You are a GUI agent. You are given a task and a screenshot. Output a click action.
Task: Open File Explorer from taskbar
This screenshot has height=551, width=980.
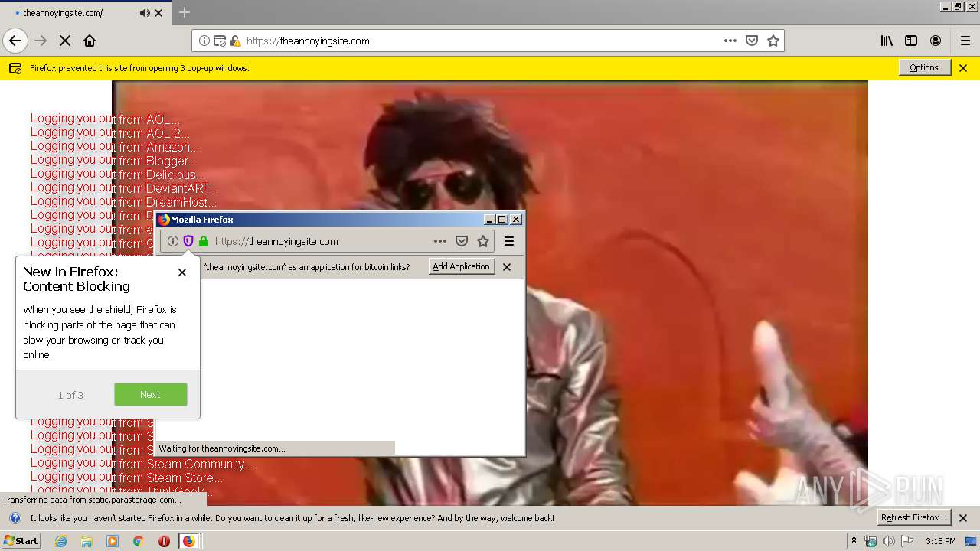[x=87, y=541]
